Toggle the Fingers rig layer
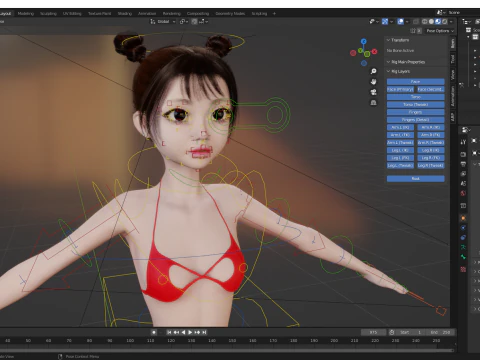Screen dimensions: 480x360 (416, 112)
